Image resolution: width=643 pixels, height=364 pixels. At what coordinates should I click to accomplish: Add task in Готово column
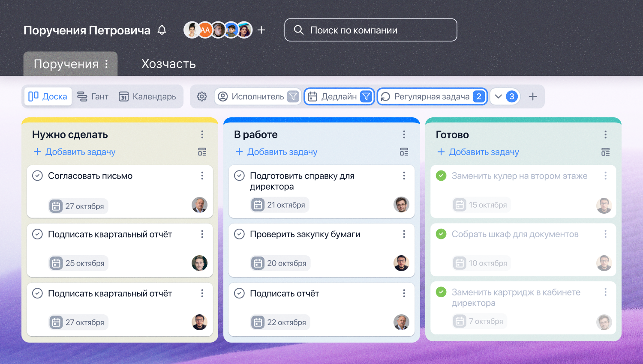[478, 152]
